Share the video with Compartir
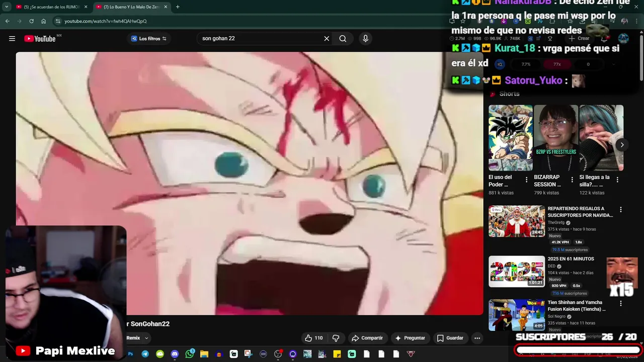The image size is (644, 362). pos(367,338)
